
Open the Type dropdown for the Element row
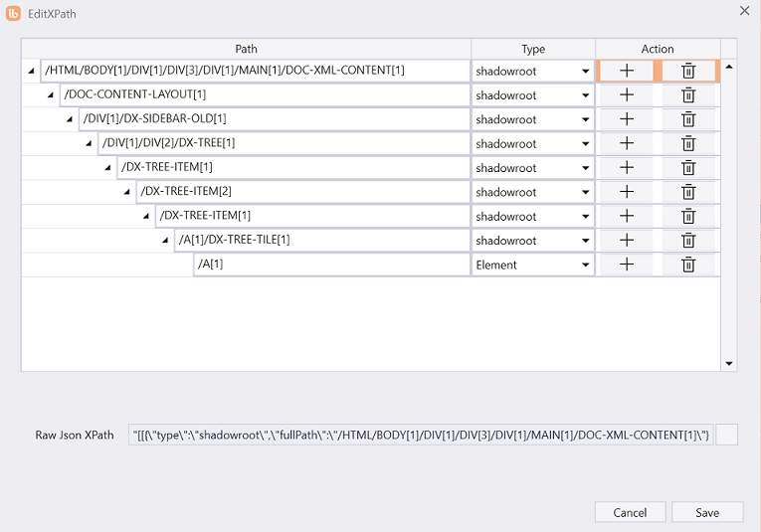[586, 266]
